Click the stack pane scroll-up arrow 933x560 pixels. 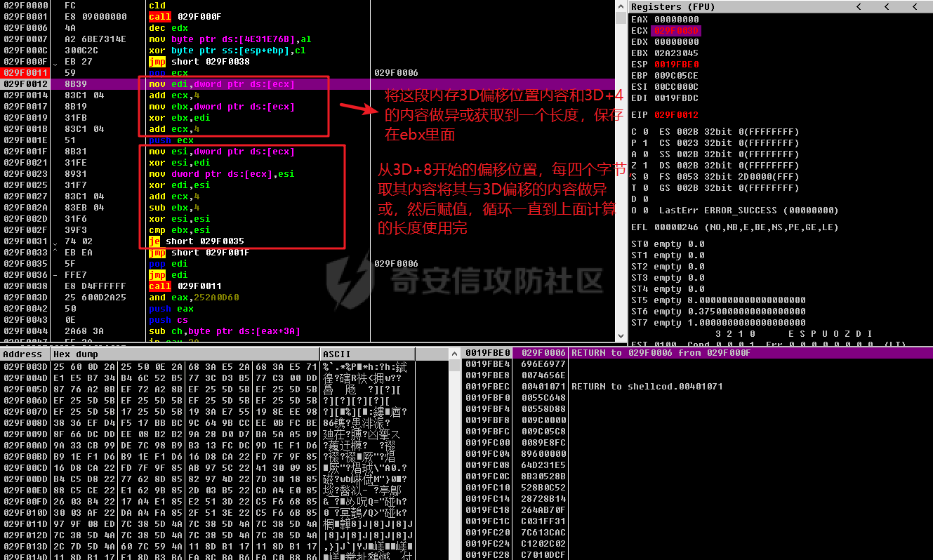[455, 354]
